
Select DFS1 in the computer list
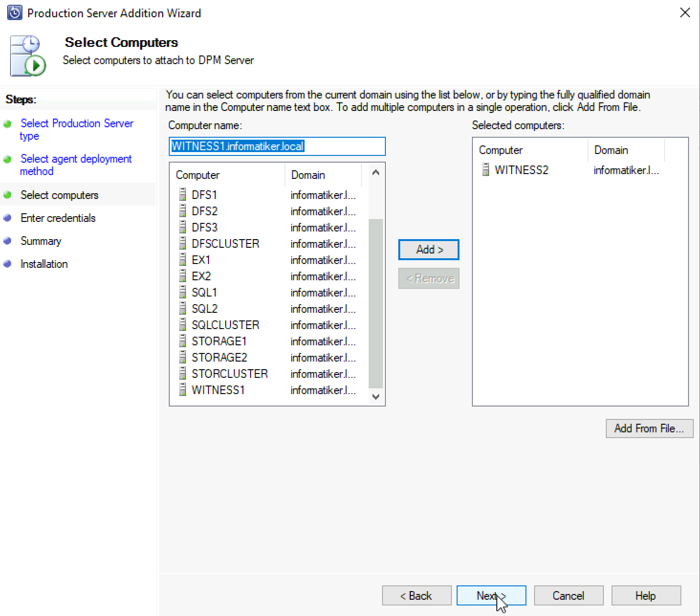205,195
